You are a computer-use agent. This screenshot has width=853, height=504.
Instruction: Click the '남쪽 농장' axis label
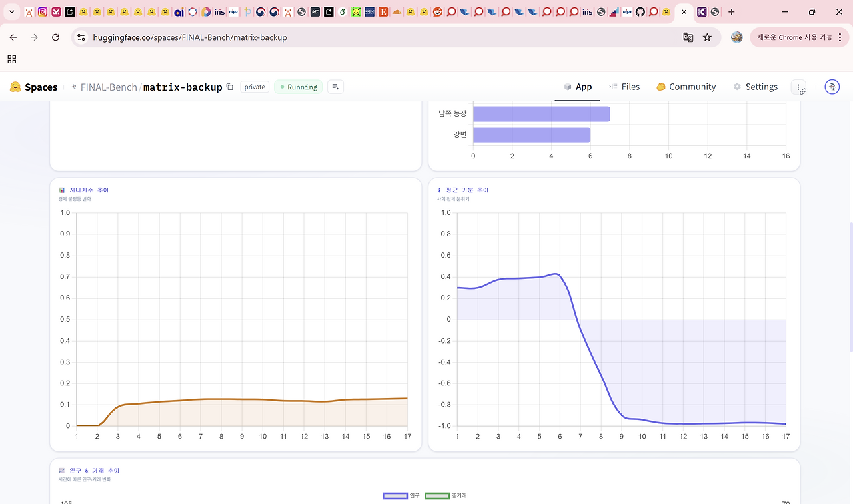pos(452,114)
